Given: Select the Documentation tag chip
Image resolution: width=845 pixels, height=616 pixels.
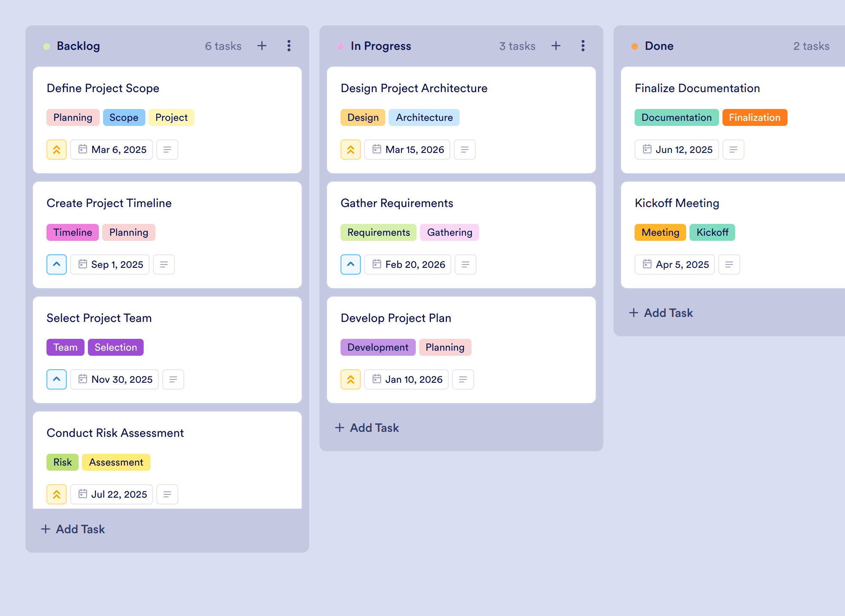Looking at the screenshot, I should point(677,117).
